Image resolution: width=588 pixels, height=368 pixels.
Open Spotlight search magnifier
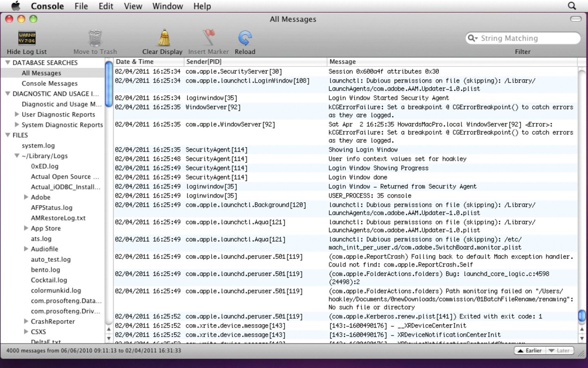click(x=572, y=6)
